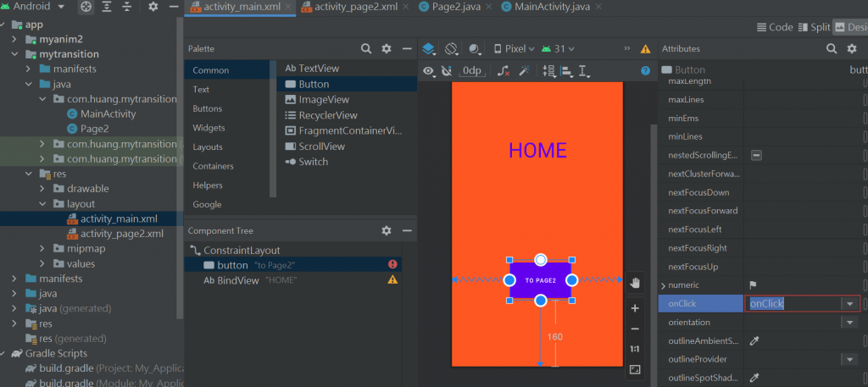Expand the mipmap folder
This screenshot has height=387, width=868.
(42, 249)
